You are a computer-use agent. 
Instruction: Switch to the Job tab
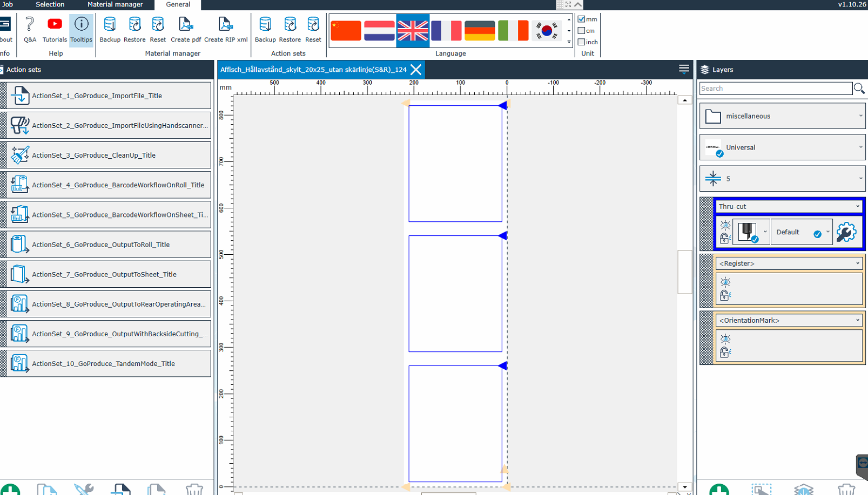(8, 4)
